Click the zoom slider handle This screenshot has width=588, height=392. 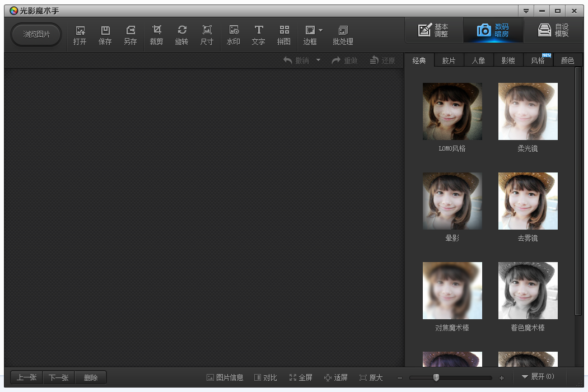click(436, 377)
